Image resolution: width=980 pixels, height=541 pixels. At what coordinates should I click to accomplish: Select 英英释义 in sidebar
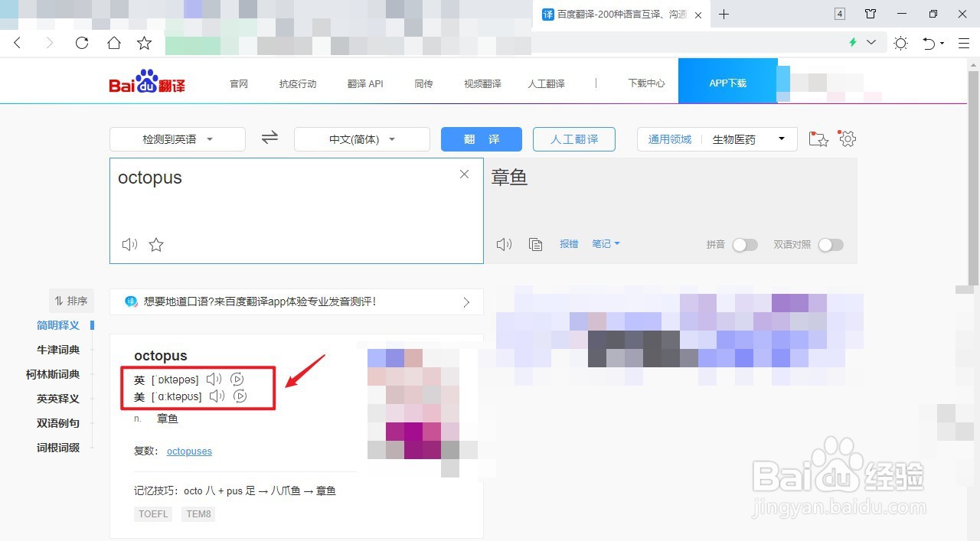58,399
